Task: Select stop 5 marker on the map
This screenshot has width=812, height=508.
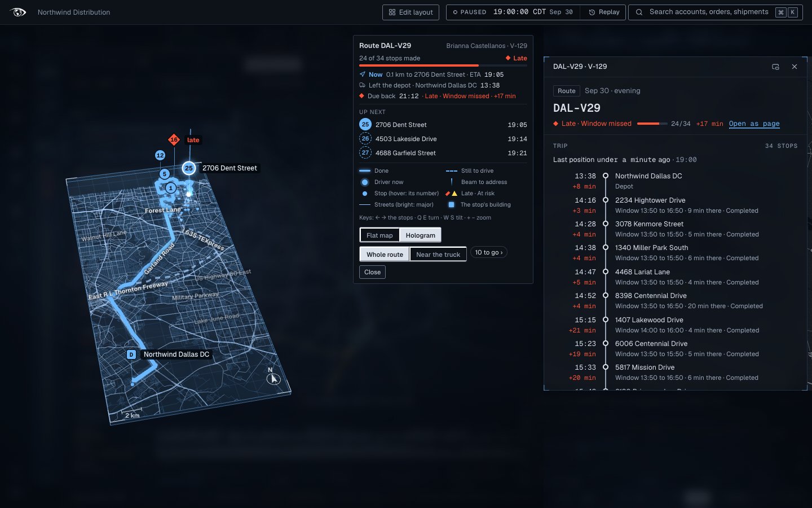Action: tap(164, 174)
